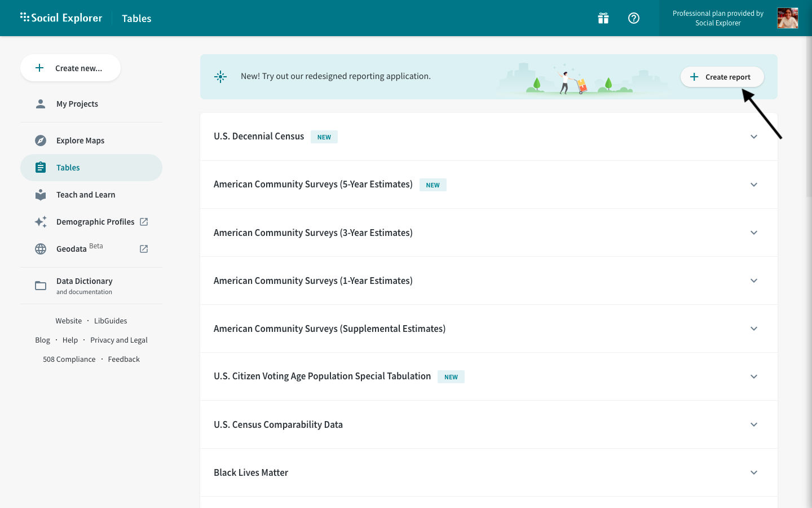Open the external link icon beside Demographic Profiles
Viewport: 812px width, 508px height.
pyautogui.click(x=144, y=222)
